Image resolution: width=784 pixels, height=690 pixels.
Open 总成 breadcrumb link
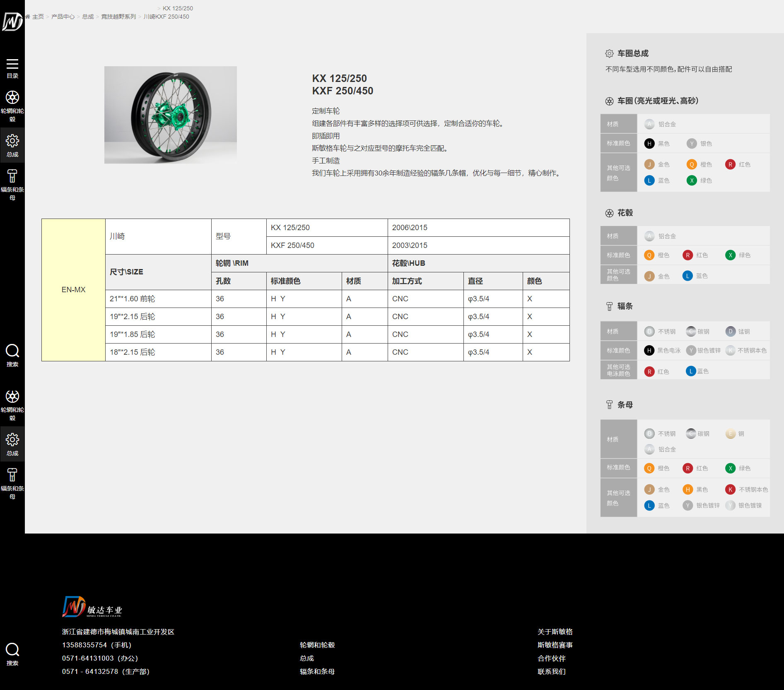coord(88,17)
